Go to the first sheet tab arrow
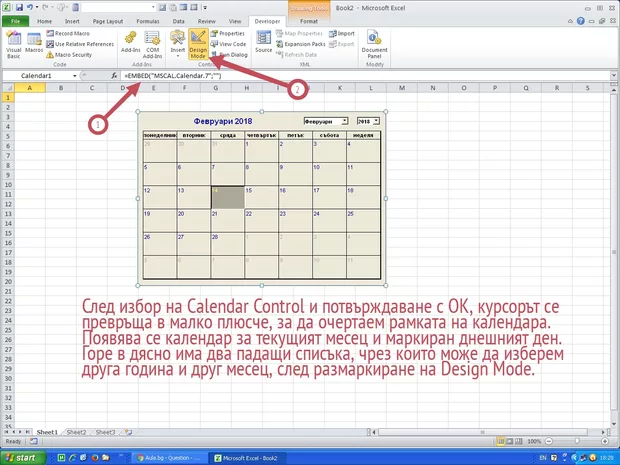The image size is (620, 465). click(x=6, y=432)
